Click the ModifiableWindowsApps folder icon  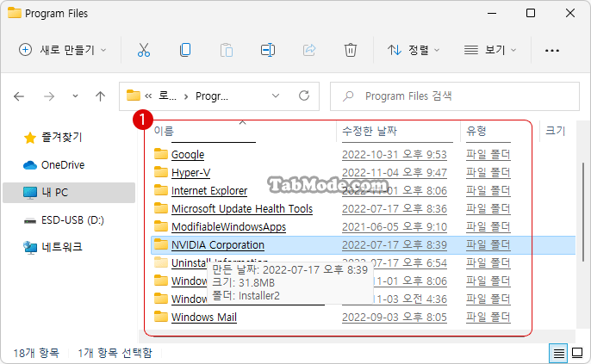161,226
